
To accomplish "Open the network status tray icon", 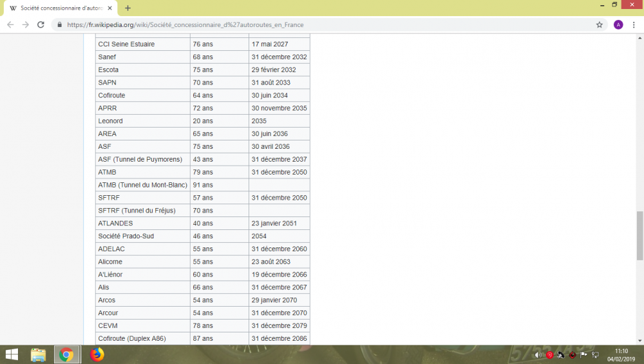I will point(594,355).
